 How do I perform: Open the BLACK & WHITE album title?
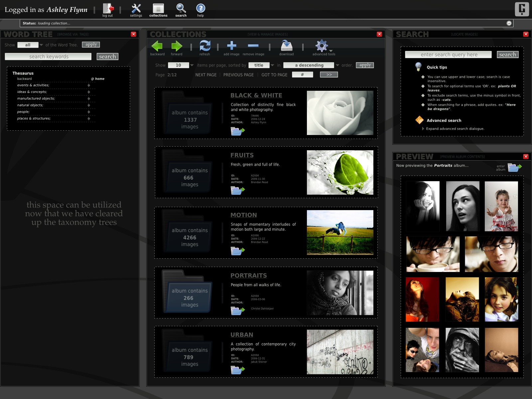coord(256,95)
